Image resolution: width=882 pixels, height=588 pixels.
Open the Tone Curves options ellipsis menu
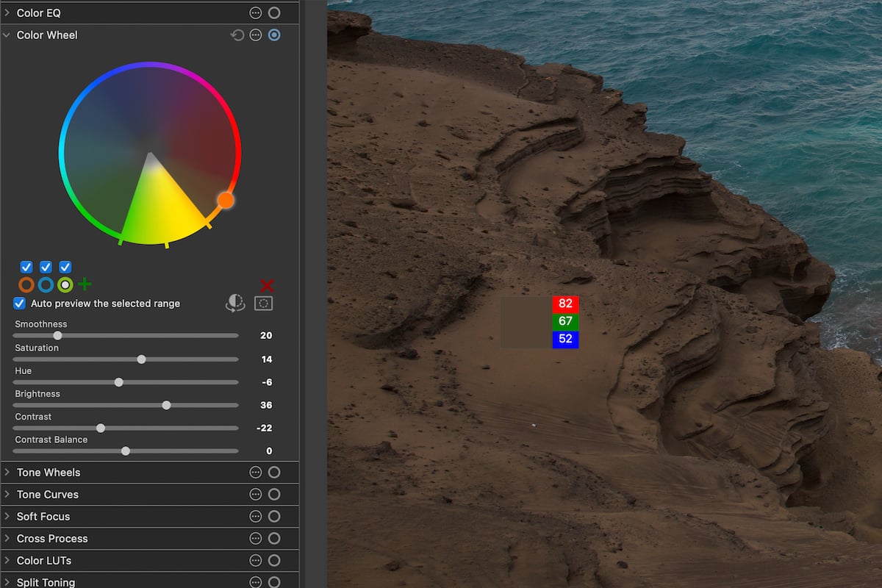click(x=254, y=494)
